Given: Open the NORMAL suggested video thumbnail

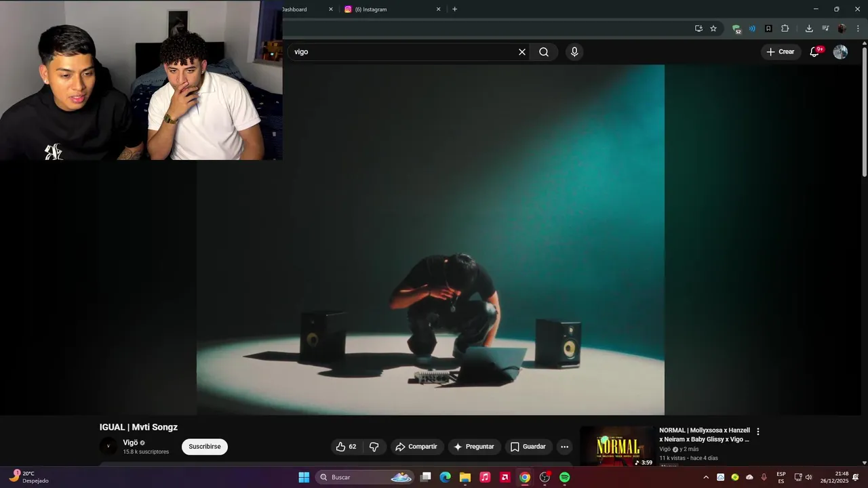Looking at the screenshot, I should 617,446.
